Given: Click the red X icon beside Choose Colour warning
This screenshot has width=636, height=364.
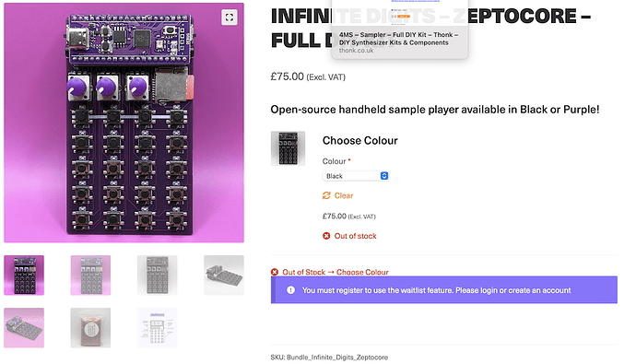Looking at the screenshot, I should [275, 272].
